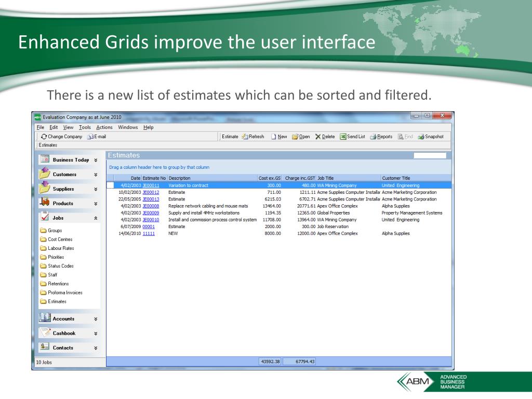
Task: Sort by the Customer Title column header
Action: (416, 178)
